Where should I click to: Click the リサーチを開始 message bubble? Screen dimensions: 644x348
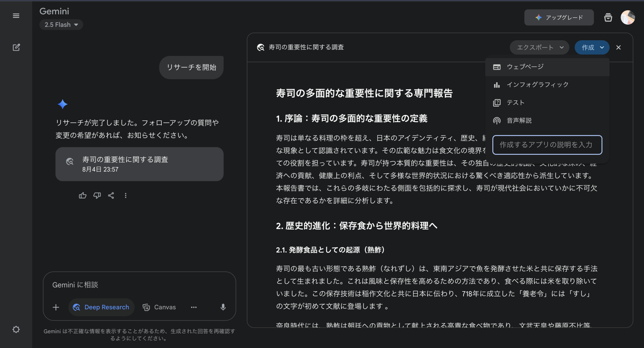coord(191,67)
